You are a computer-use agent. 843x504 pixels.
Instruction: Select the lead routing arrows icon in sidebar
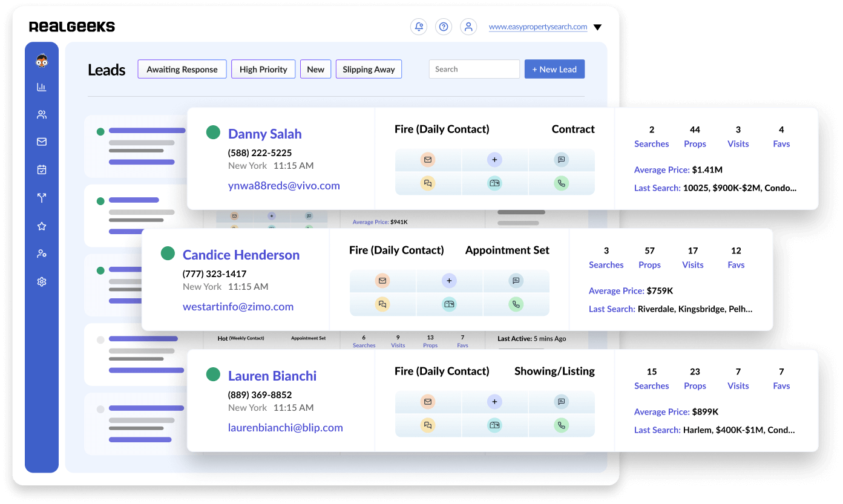coord(41,198)
